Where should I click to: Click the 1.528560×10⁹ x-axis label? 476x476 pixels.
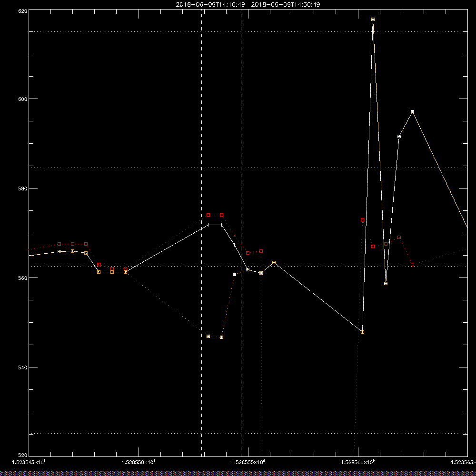358,462
